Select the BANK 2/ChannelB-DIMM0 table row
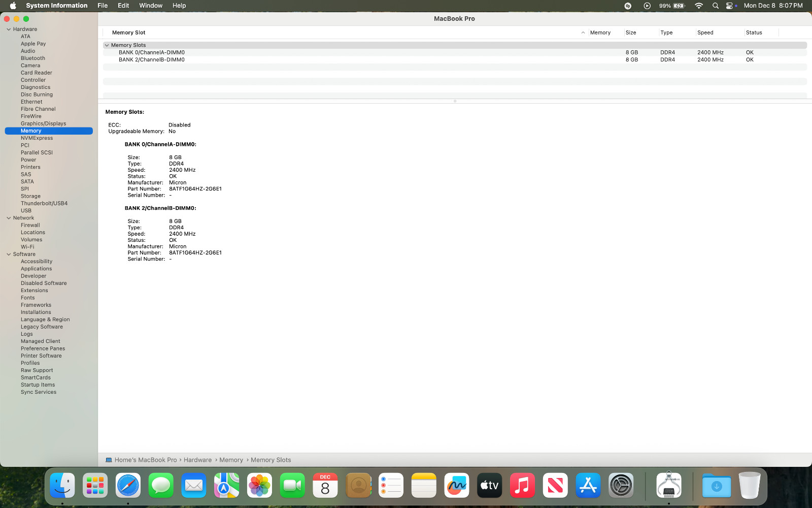812x508 pixels. click(455, 60)
